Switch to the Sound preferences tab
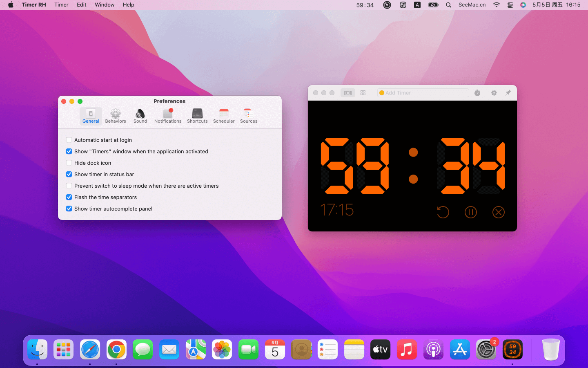 pyautogui.click(x=140, y=116)
